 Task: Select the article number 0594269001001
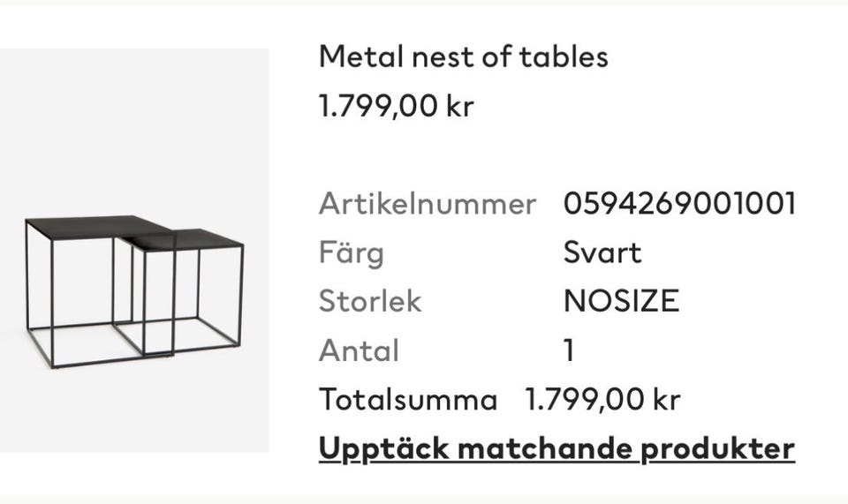679,204
